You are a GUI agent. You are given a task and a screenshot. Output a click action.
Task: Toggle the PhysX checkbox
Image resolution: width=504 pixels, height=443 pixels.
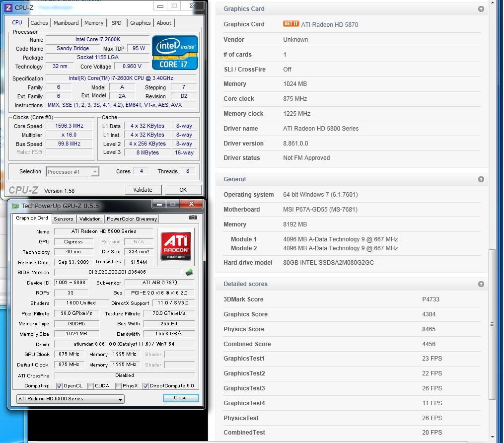(x=118, y=386)
